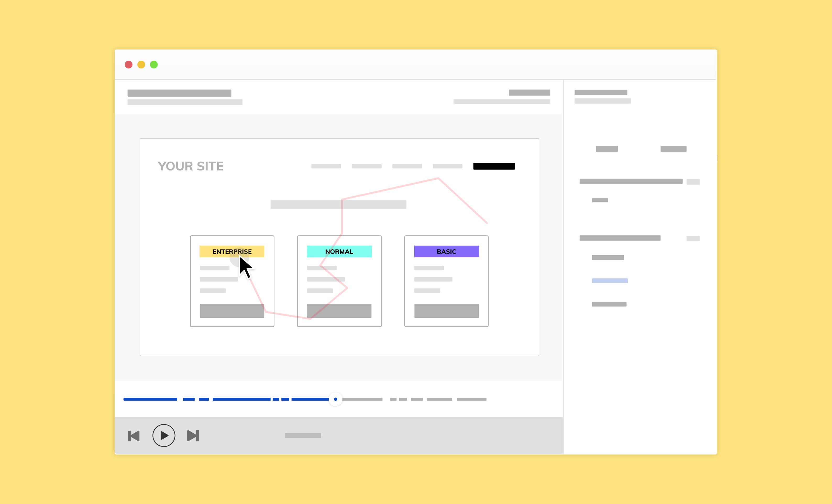
Task: Click the gray button under the NORMAL card
Action: point(339,311)
